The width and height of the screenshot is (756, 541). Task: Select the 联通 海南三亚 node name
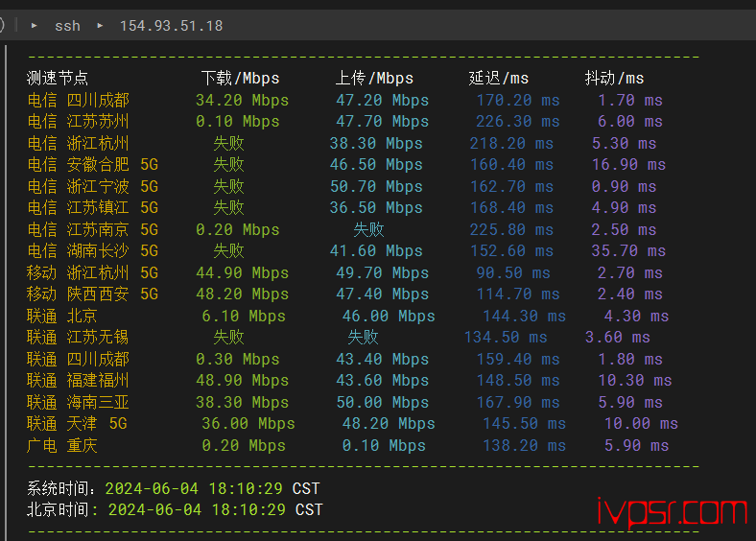point(78,403)
